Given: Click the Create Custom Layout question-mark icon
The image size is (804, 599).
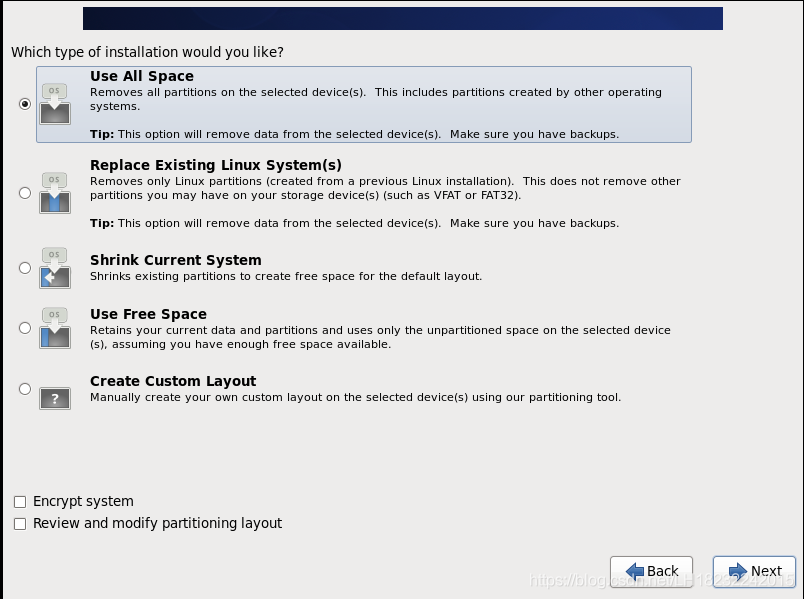Looking at the screenshot, I should [55, 398].
